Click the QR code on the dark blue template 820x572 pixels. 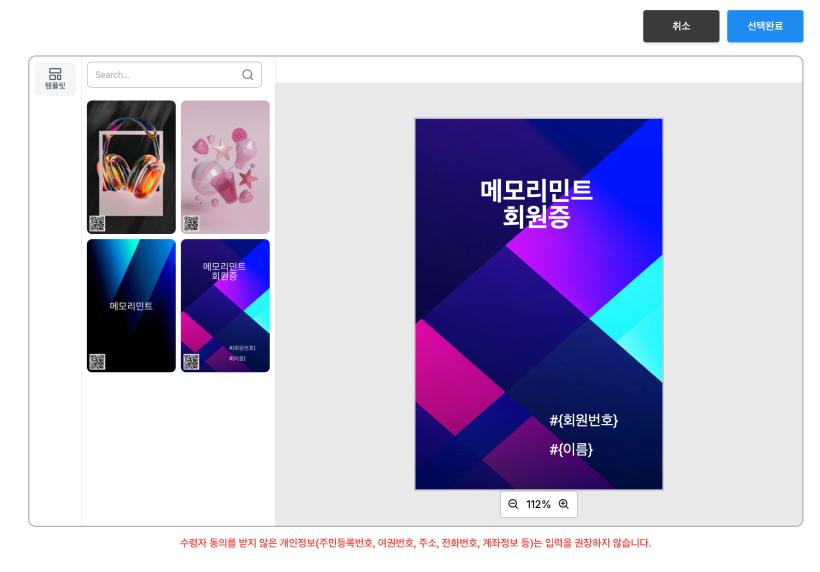(97, 361)
